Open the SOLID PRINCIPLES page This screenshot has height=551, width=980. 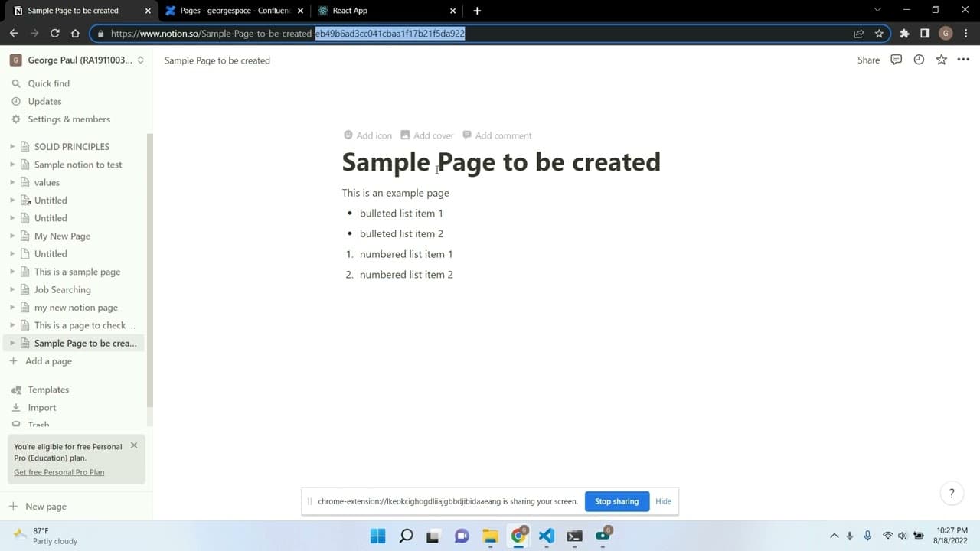click(x=72, y=146)
